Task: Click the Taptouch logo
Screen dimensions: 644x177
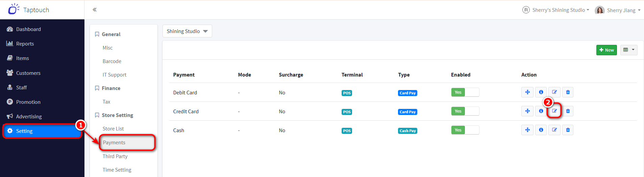Action: pos(29,10)
